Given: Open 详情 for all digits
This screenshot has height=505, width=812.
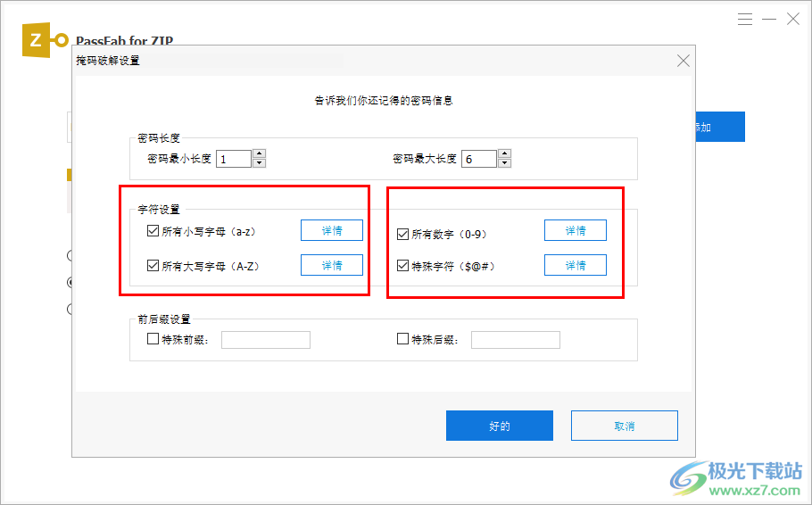Looking at the screenshot, I should pos(576,230).
